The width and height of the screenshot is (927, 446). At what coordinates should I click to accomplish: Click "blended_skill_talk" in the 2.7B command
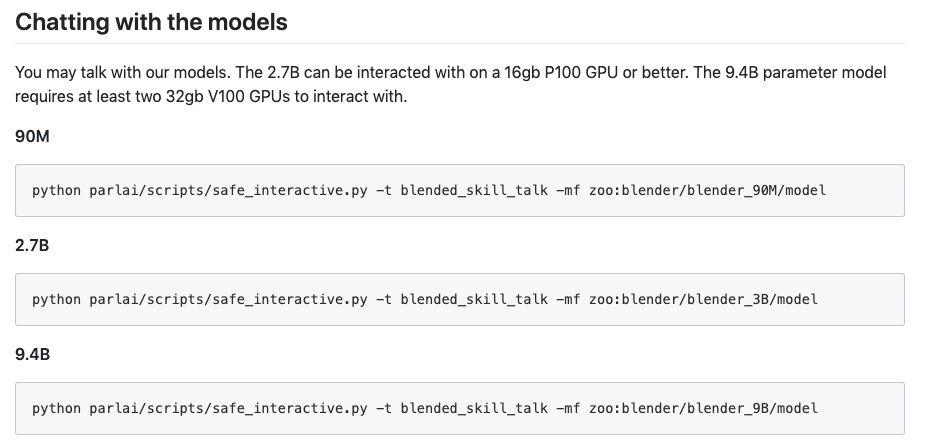[x=474, y=299]
